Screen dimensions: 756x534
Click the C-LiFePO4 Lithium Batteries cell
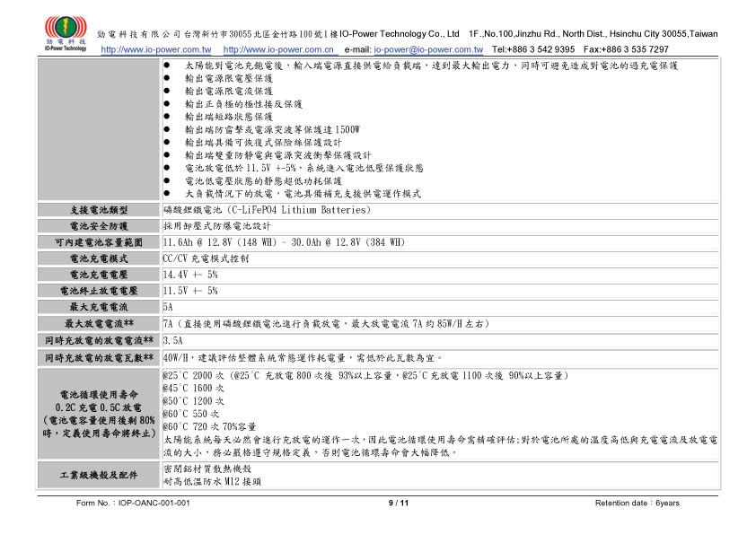point(267,210)
